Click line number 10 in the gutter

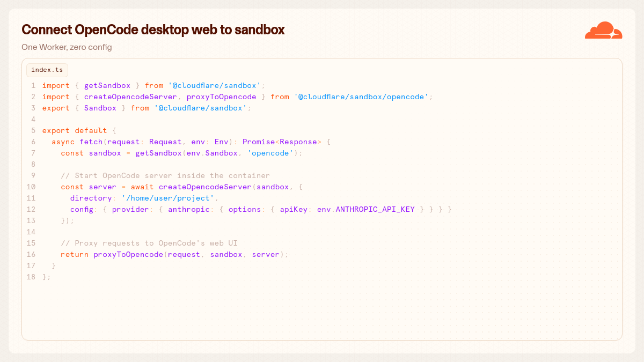pos(31,187)
